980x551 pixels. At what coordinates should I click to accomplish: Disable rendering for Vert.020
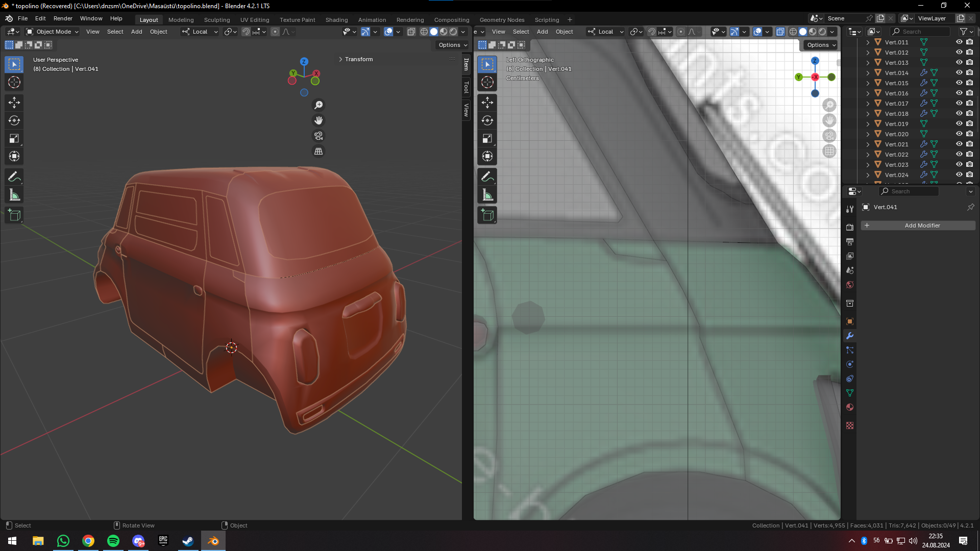pyautogui.click(x=970, y=134)
